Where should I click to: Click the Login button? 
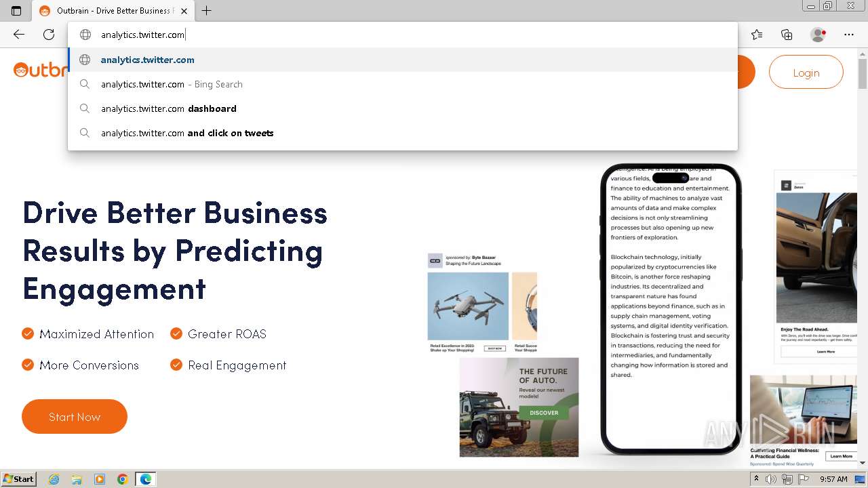pyautogui.click(x=806, y=73)
